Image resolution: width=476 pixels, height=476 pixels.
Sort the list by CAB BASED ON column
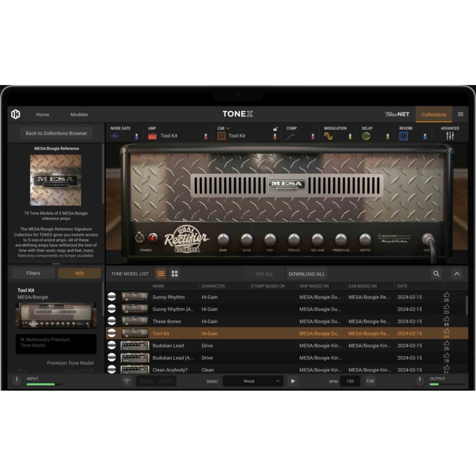point(362,286)
